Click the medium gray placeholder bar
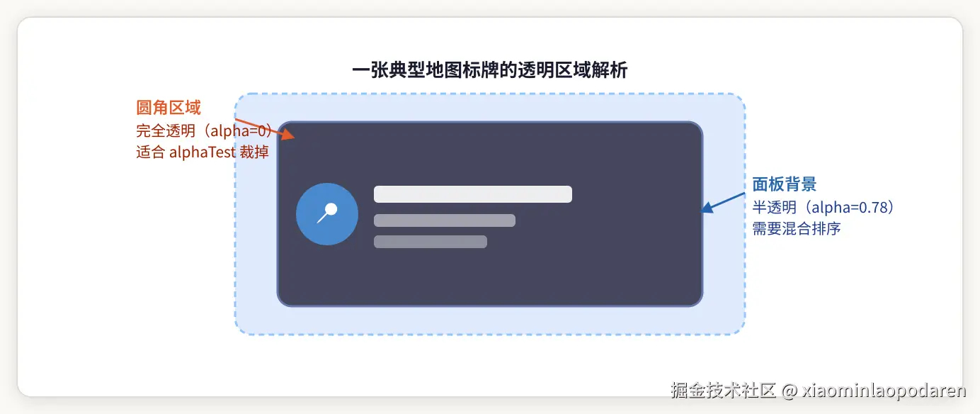980x414 pixels. 445,220
